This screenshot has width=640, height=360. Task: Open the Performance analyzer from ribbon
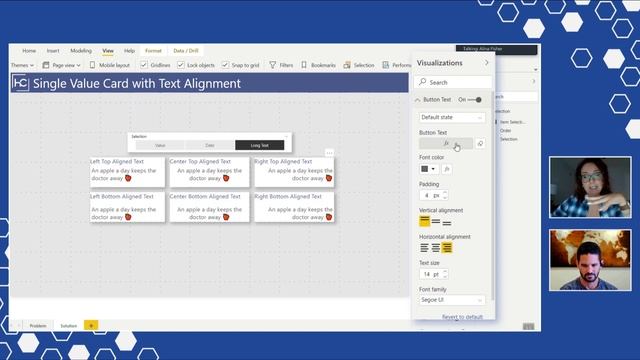point(396,65)
